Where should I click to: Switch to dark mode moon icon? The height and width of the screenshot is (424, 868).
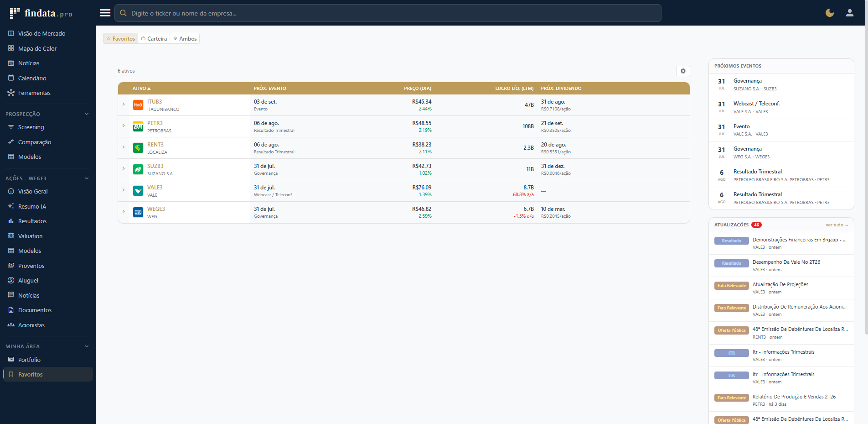click(x=830, y=13)
